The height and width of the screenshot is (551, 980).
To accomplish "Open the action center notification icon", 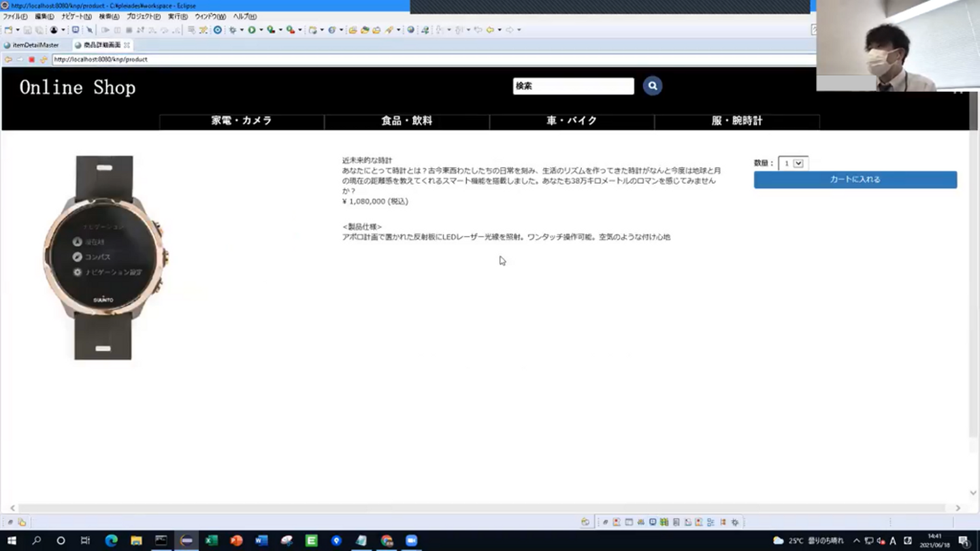I will (964, 541).
